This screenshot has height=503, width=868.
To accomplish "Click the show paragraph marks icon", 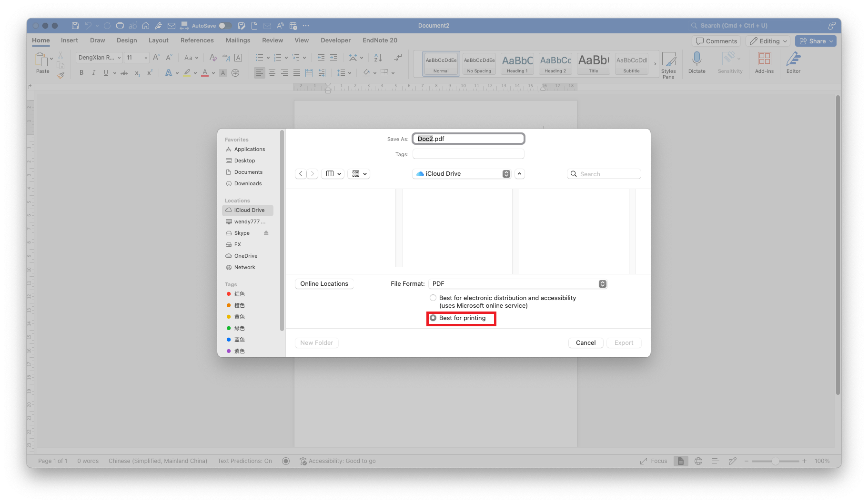I will [x=398, y=58].
